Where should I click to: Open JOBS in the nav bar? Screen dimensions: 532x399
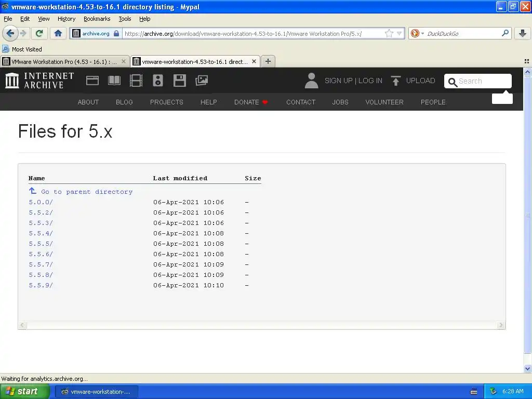tap(340, 102)
